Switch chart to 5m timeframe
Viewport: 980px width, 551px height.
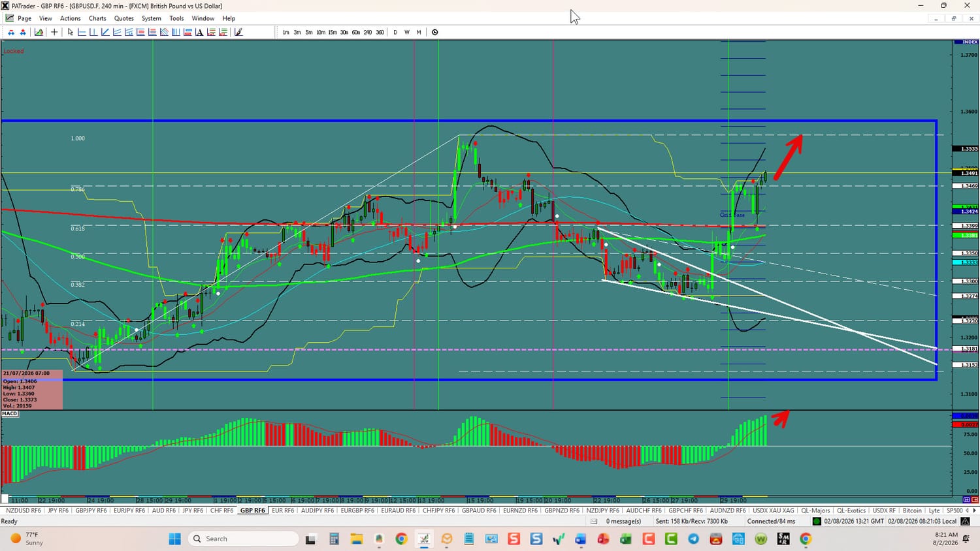(309, 32)
